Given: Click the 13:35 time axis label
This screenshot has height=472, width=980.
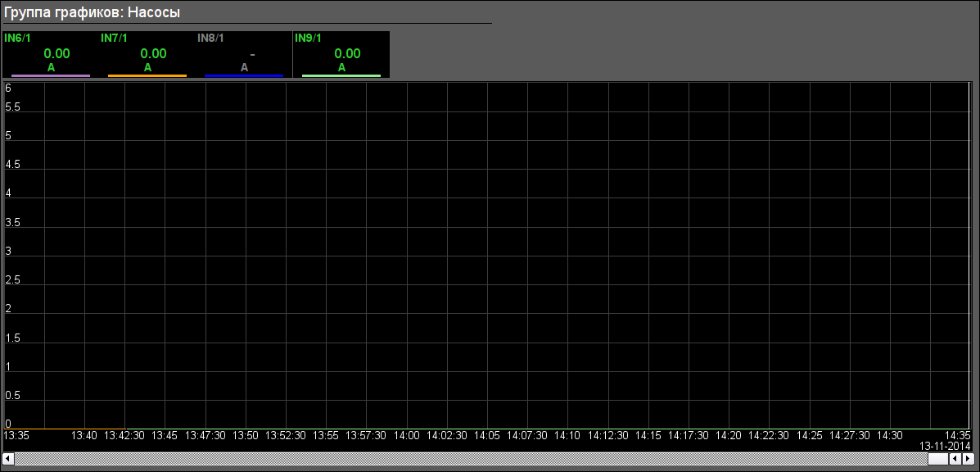Looking at the screenshot, I should point(17,435).
